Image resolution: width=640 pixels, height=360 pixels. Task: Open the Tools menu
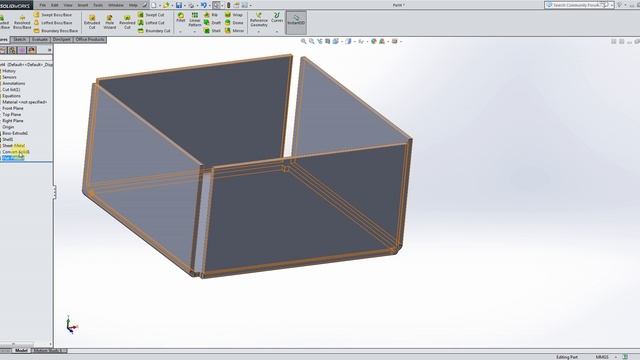(98, 5)
